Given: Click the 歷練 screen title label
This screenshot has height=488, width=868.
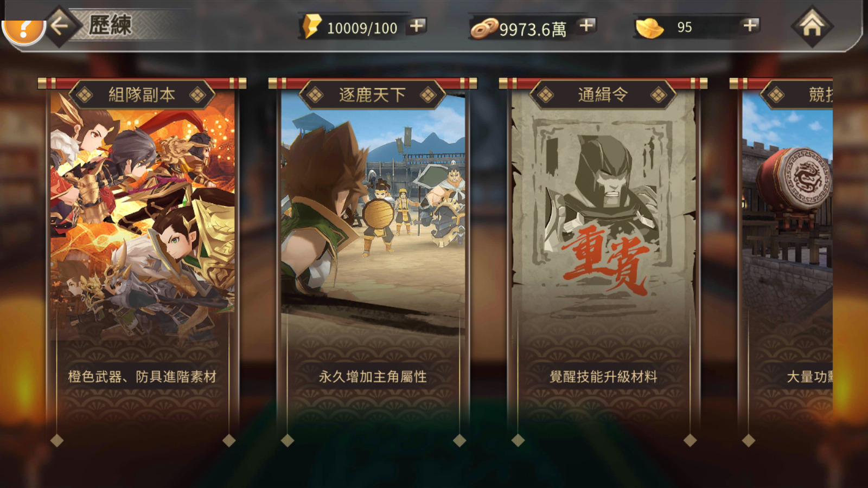Looking at the screenshot, I should click(x=110, y=25).
